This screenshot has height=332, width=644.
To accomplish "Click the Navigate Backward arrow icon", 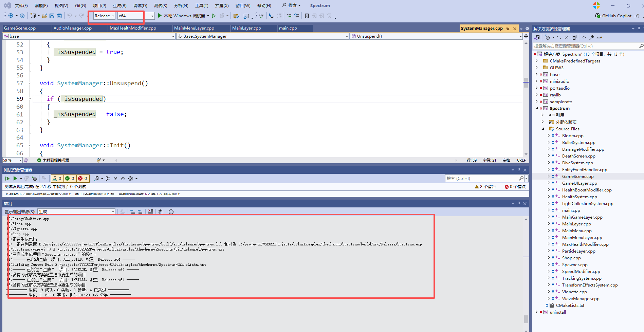I will point(11,16).
